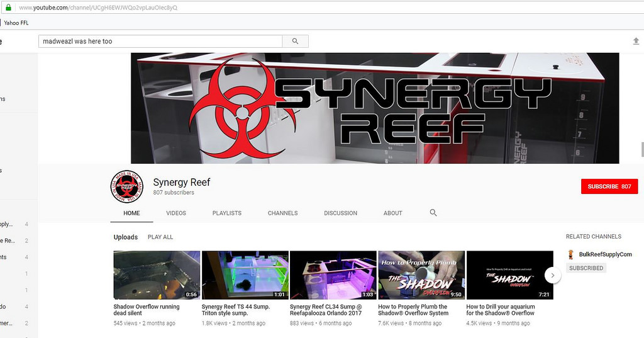Focus the YouTube search box
Viewport: 644px width, 338px height.
tap(160, 41)
